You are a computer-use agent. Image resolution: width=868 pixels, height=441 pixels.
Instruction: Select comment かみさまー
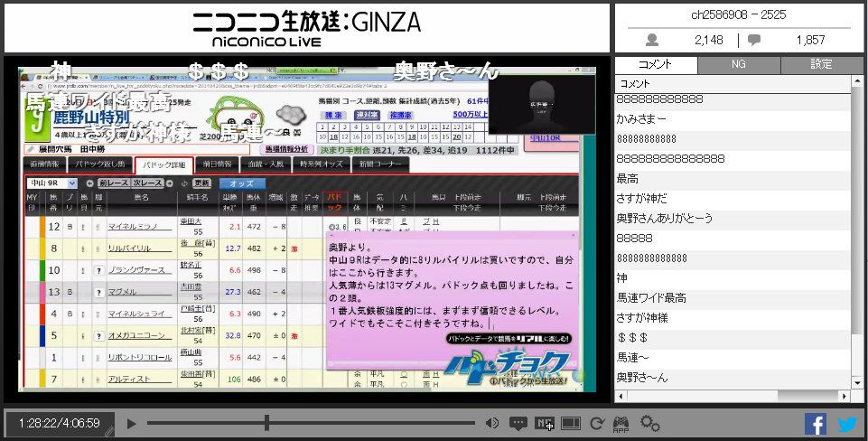coord(733,119)
